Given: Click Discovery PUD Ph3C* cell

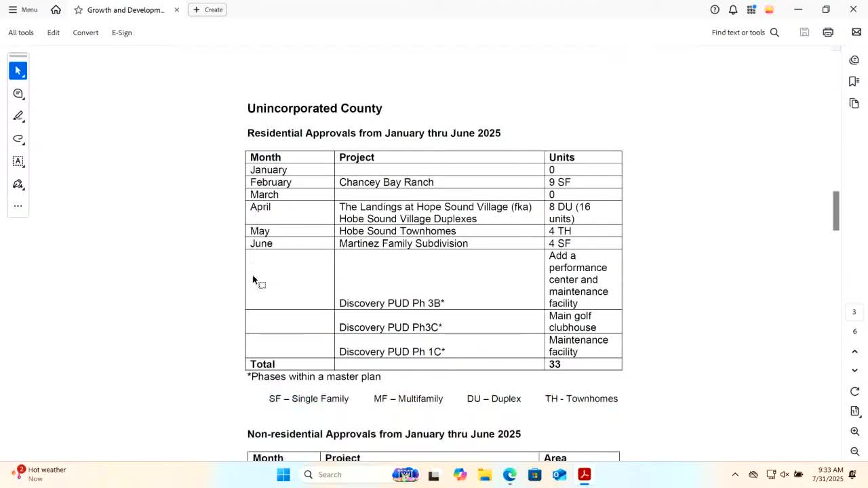Looking at the screenshot, I should [439, 322].
